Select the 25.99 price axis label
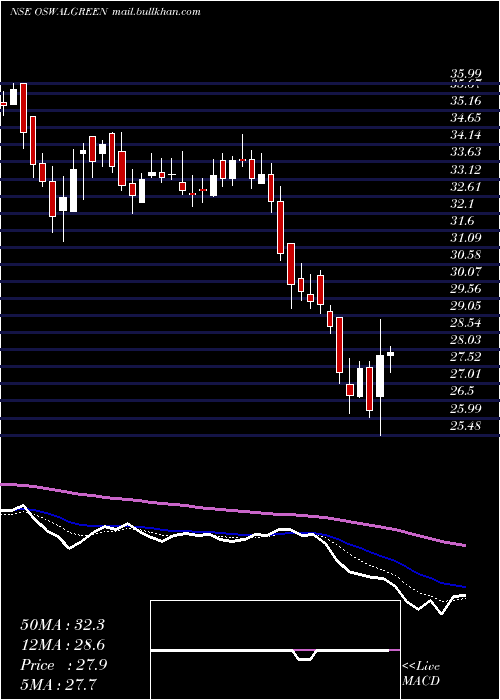This screenshot has width=500, height=700. pyautogui.click(x=465, y=409)
